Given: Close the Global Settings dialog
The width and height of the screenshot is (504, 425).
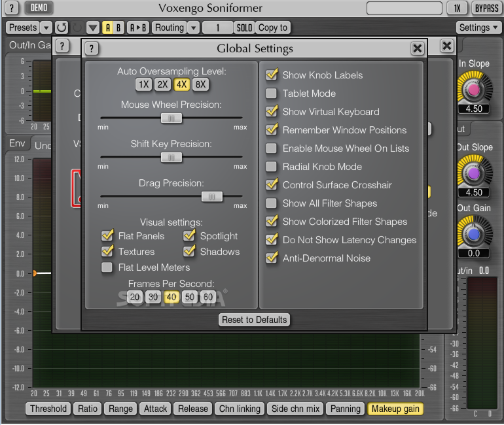Looking at the screenshot, I should [417, 48].
